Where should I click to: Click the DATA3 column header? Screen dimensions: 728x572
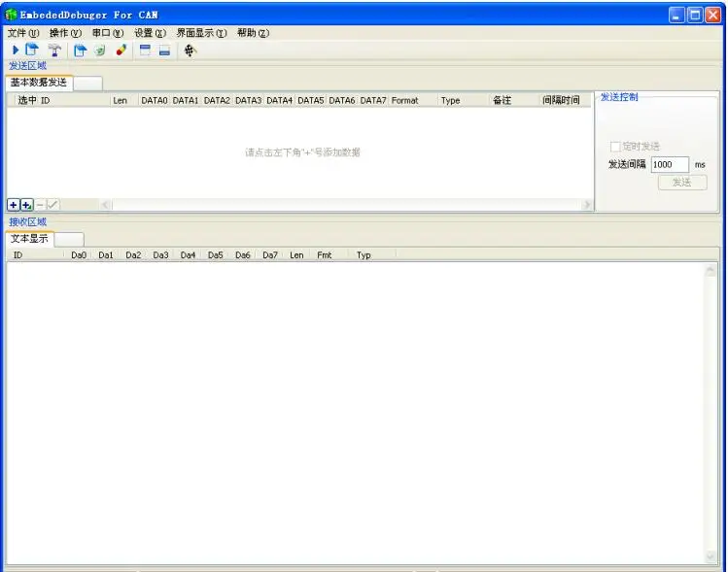(x=249, y=101)
